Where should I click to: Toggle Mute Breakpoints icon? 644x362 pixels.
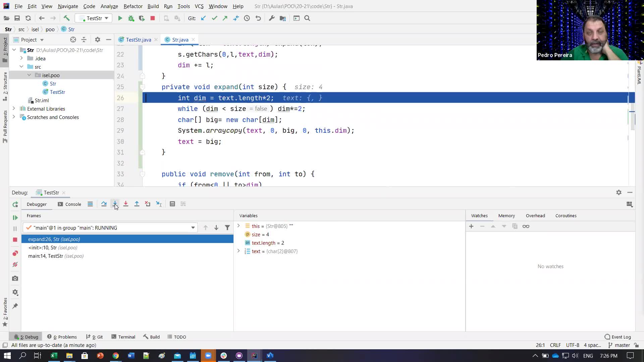[x=15, y=264]
